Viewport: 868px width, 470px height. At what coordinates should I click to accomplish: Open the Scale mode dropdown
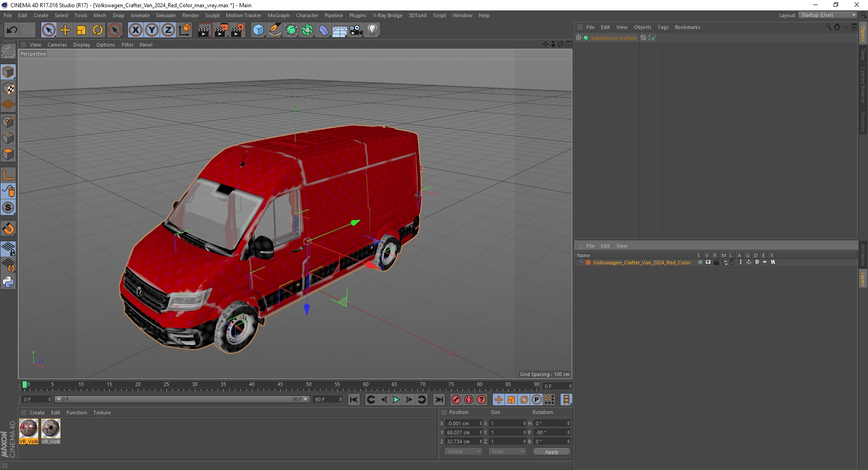(x=507, y=451)
